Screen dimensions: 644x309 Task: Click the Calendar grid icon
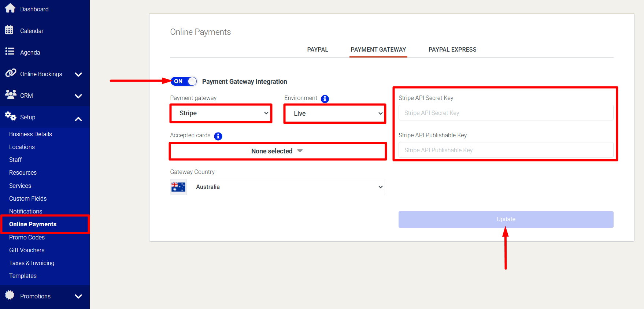9,30
